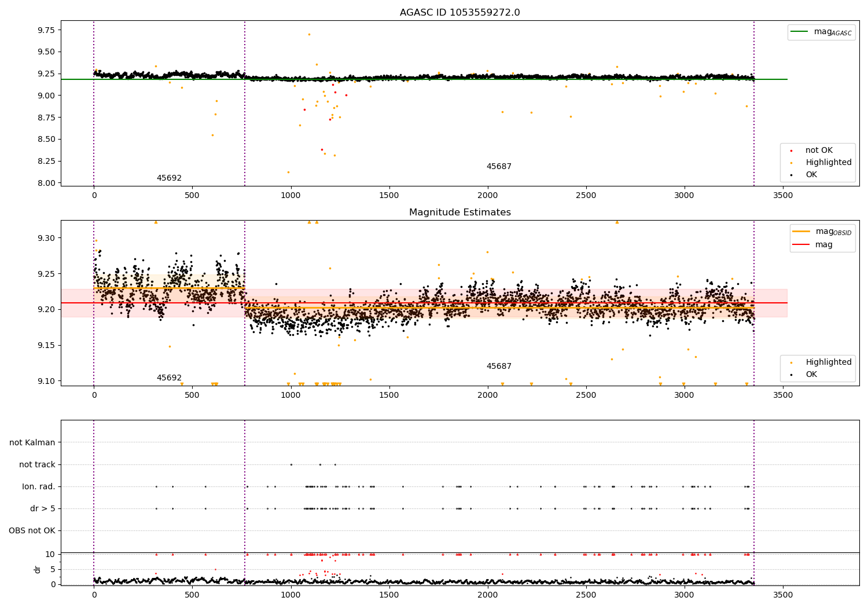Click the 'not OK' legend entry
This screenshot has height=608, width=868.
tap(819, 151)
